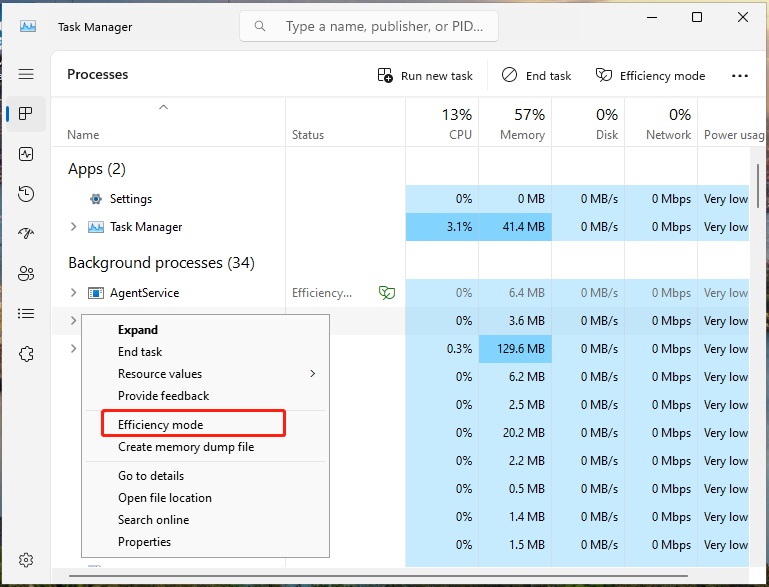This screenshot has height=587, width=769.
Task: Click the Processes page heading
Action: coord(98,74)
